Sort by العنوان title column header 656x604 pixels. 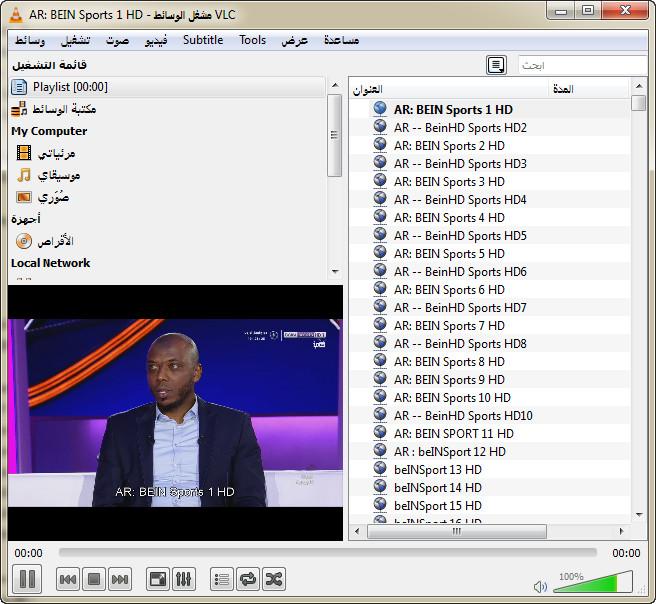point(448,89)
